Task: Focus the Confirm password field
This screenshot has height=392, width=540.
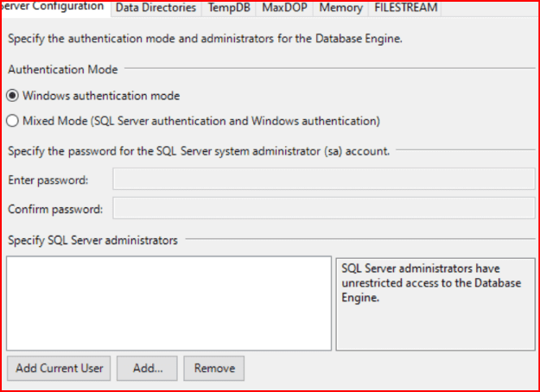Action: click(323, 209)
